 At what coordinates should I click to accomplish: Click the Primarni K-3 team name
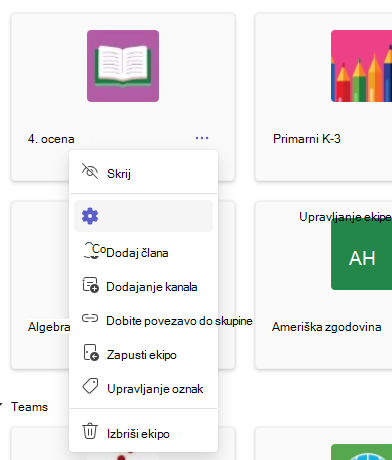click(307, 139)
